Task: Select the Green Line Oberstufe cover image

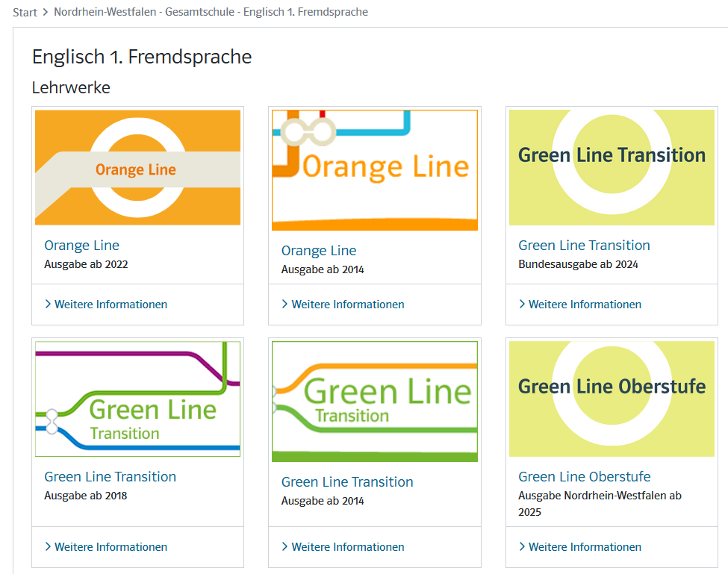Action: coord(612,399)
